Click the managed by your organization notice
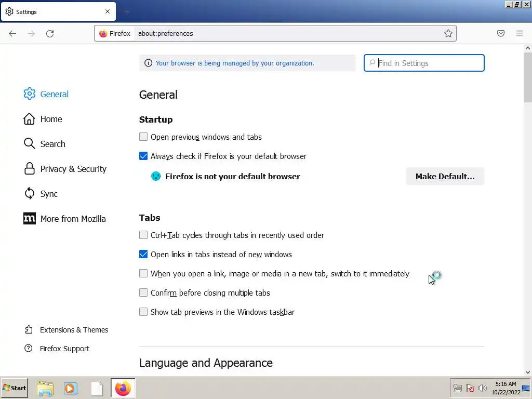The width and height of the screenshot is (532, 399). [x=235, y=63]
